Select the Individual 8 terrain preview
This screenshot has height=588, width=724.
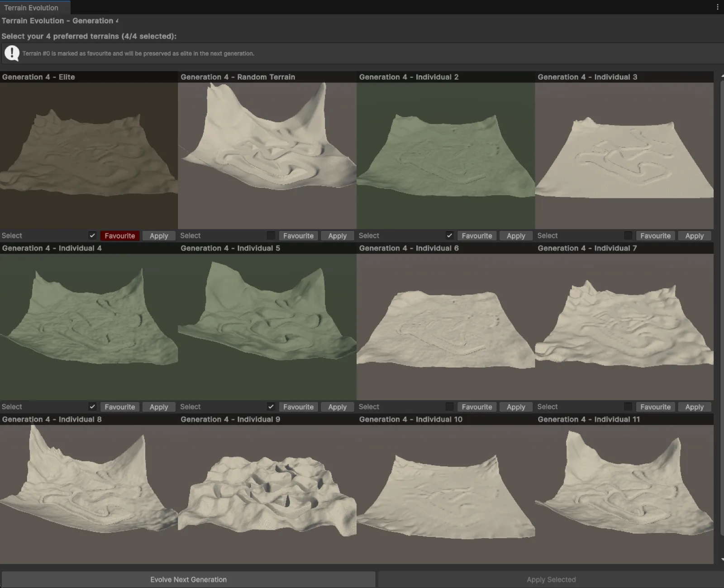[89, 494]
